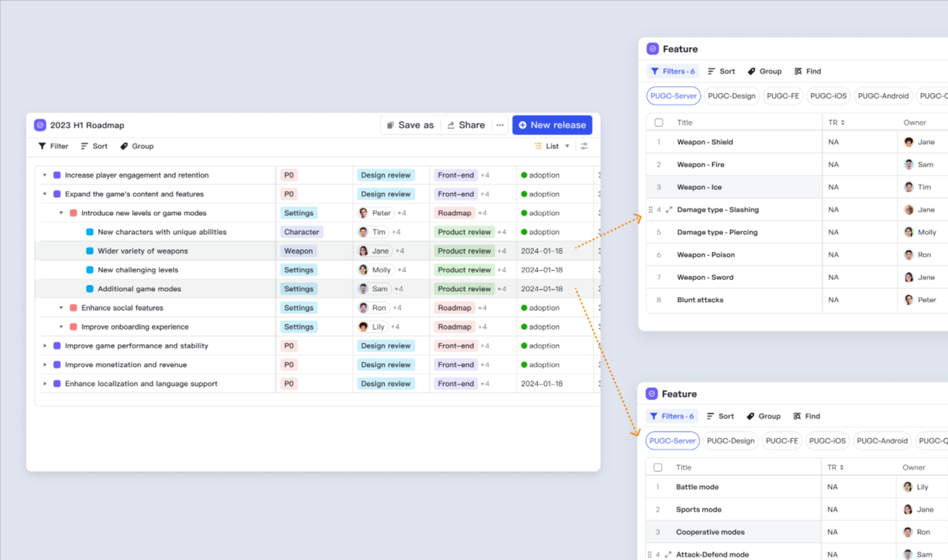Click Ron's avatar in Enhance social features row
This screenshot has height=560, width=948.
pyautogui.click(x=364, y=308)
